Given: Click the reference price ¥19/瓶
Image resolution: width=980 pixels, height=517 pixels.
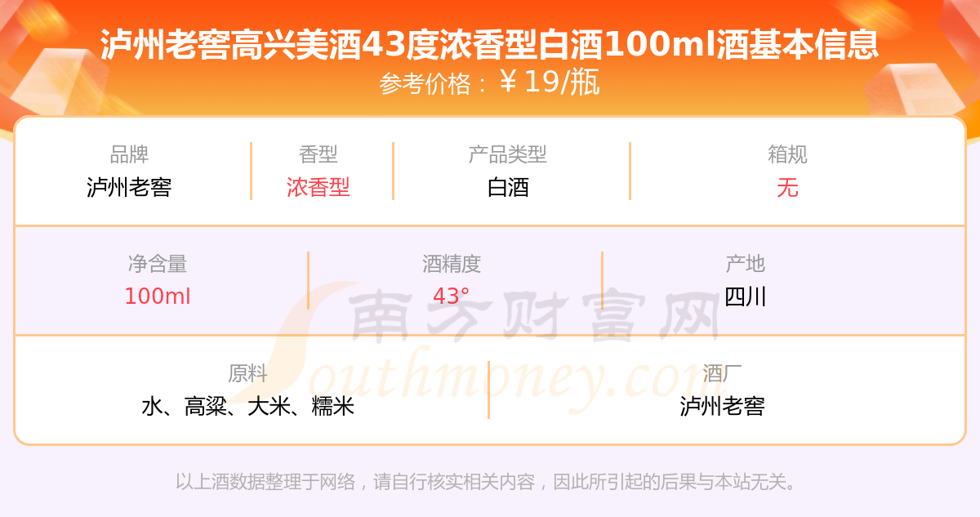Looking at the screenshot, I should [x=550, y=82].
